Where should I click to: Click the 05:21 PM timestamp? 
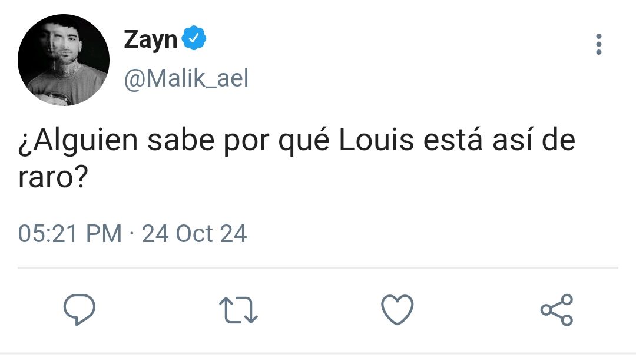[69, 234]
